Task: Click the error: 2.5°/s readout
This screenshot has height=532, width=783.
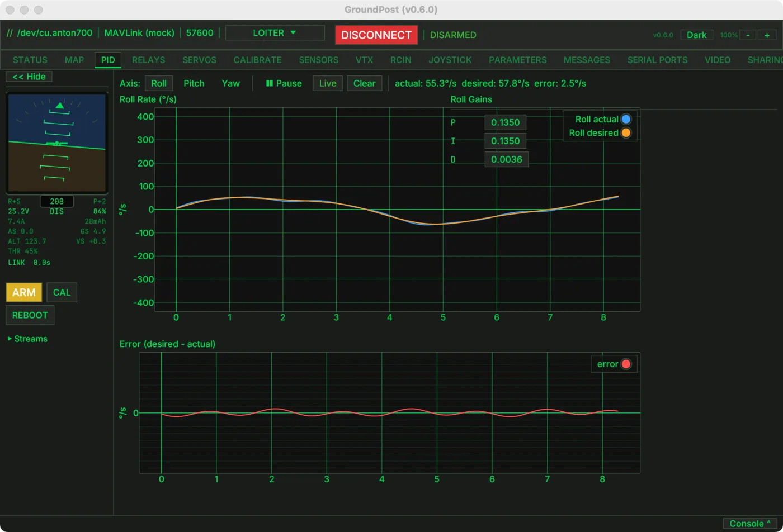Action: [x=560, y=83]
